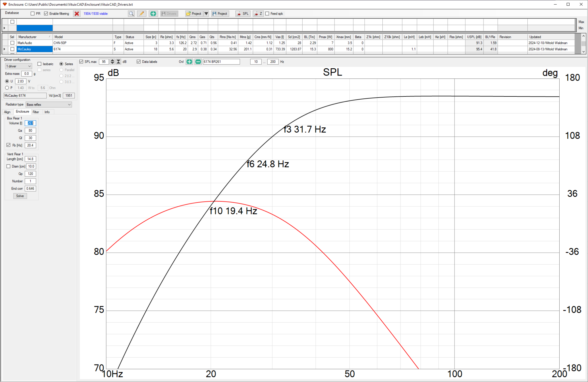
Task: Sort by the Manufacturer column header
Action: (34, 37)
